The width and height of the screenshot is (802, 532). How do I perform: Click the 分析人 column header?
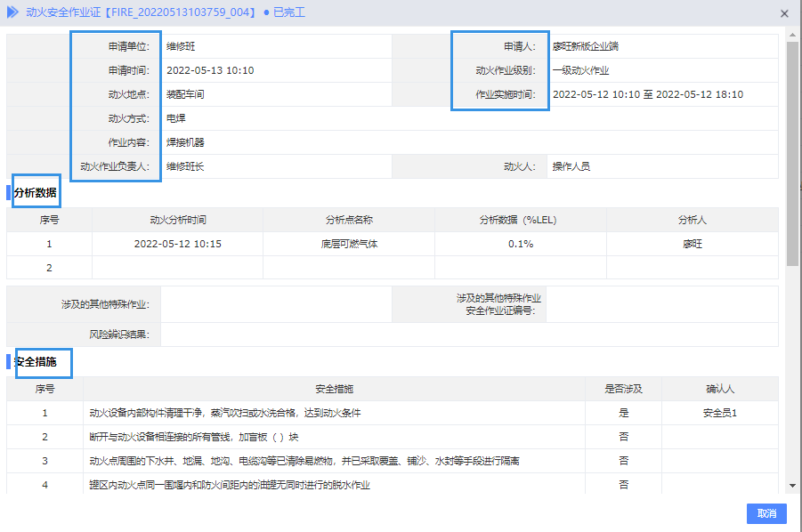coord(692,221)
